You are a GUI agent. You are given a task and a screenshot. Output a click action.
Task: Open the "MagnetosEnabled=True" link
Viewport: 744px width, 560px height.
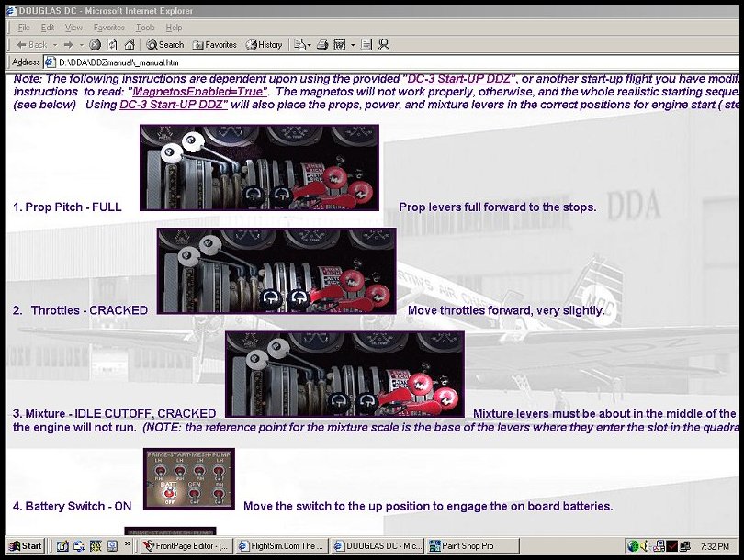199,92
